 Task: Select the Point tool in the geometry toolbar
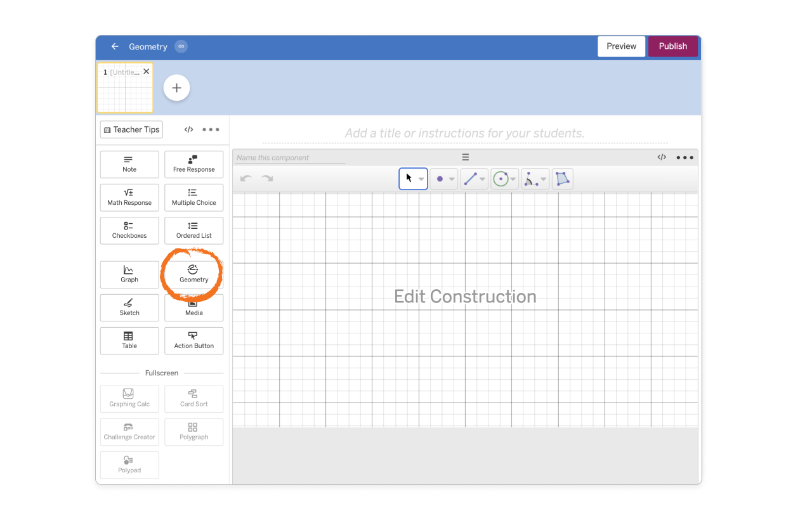click(440, 178)
